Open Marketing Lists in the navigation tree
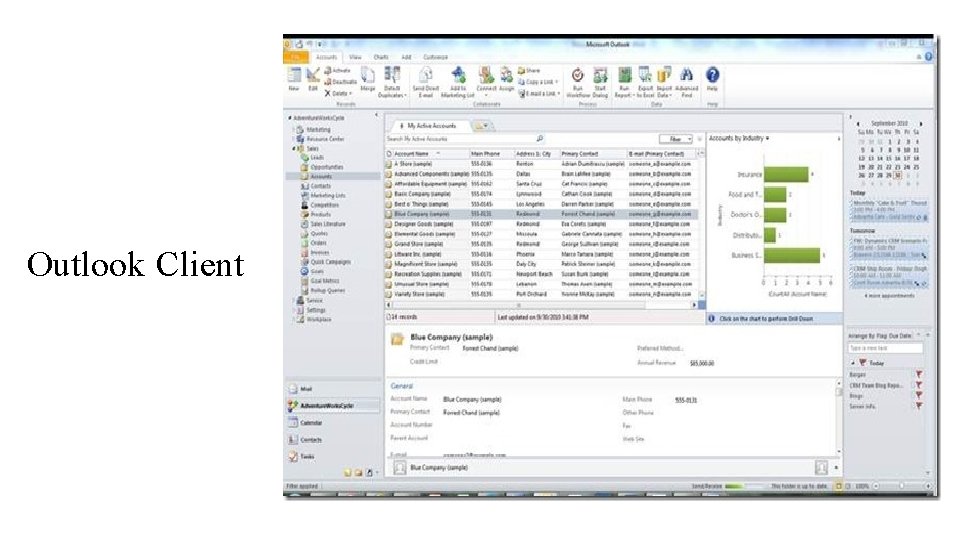The image size is (960, 540). coord(323,196)
